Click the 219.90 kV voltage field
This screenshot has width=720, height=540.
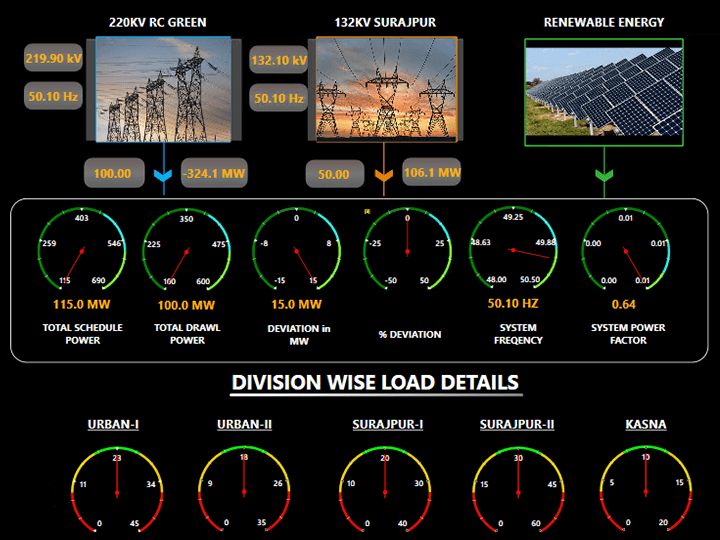[x=53, y=59]
